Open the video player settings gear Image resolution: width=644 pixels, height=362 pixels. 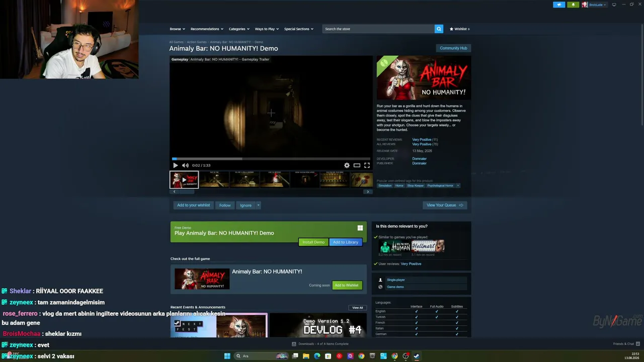347,165
